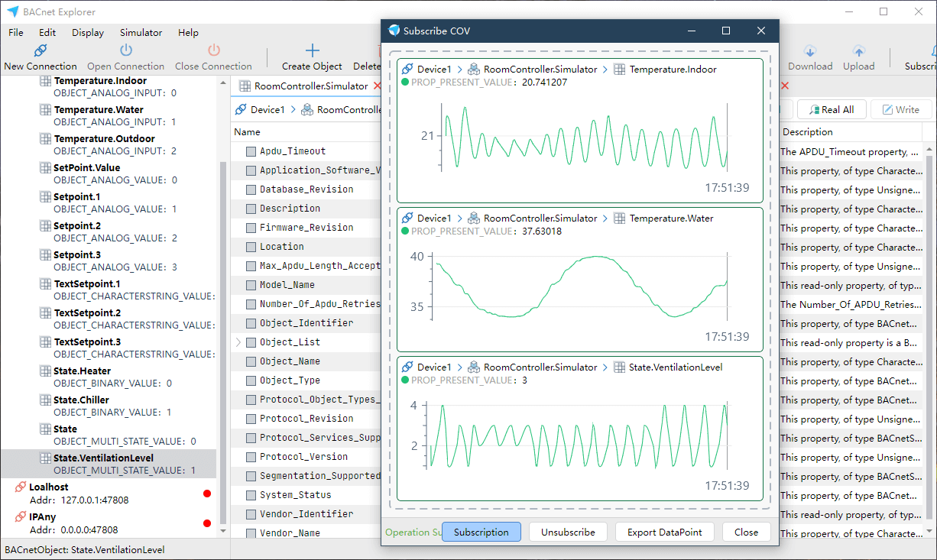Close the RoomController.Simulator tab with its red X

pos(377,86)
